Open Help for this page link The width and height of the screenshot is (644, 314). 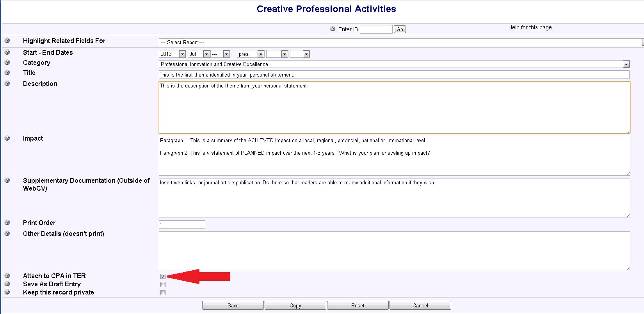click(530, 27)
